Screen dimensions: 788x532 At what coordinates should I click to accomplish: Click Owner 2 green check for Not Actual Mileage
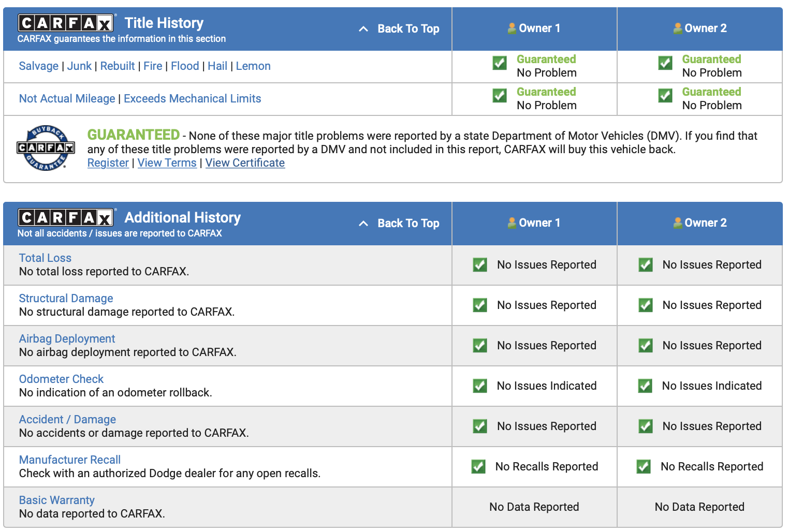point(665,96)
